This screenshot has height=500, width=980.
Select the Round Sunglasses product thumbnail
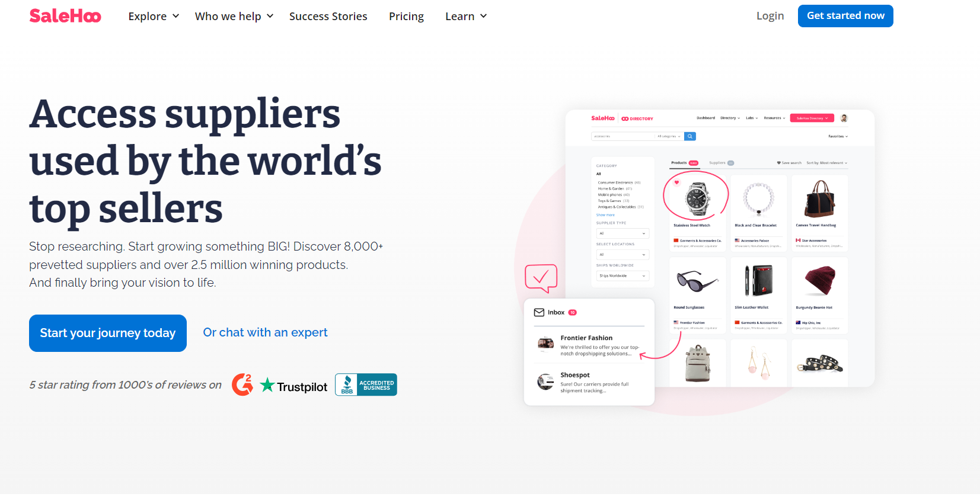(x=697, y=281)
